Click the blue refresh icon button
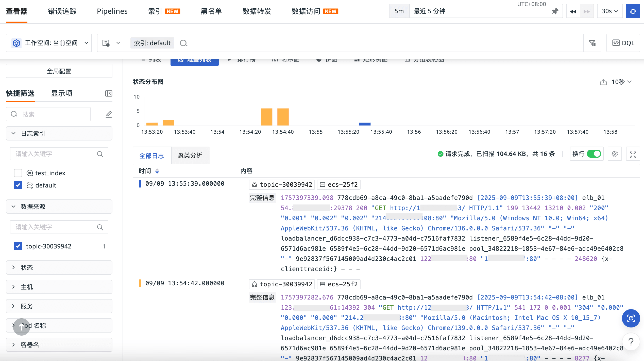 click(633, 11)
